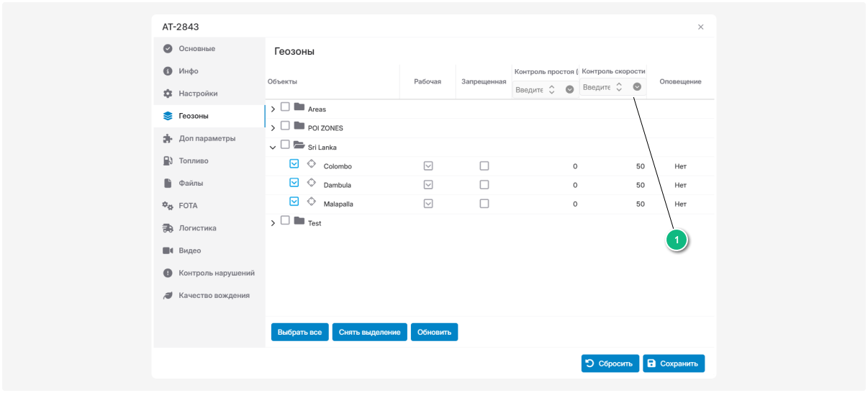The width and height of the screenshot is (868, 393).
Task: Check the POI ZONES folder checkbox
Action: click(286, 126)
